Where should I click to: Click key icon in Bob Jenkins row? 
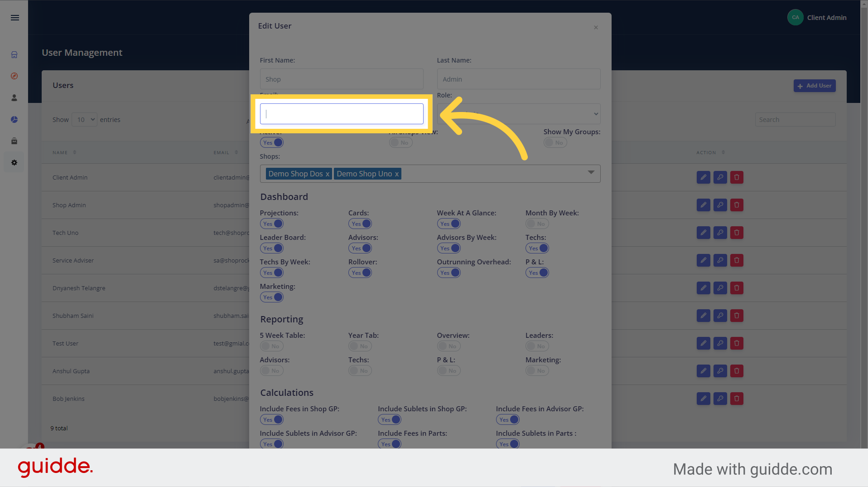[x=720, y=399]
